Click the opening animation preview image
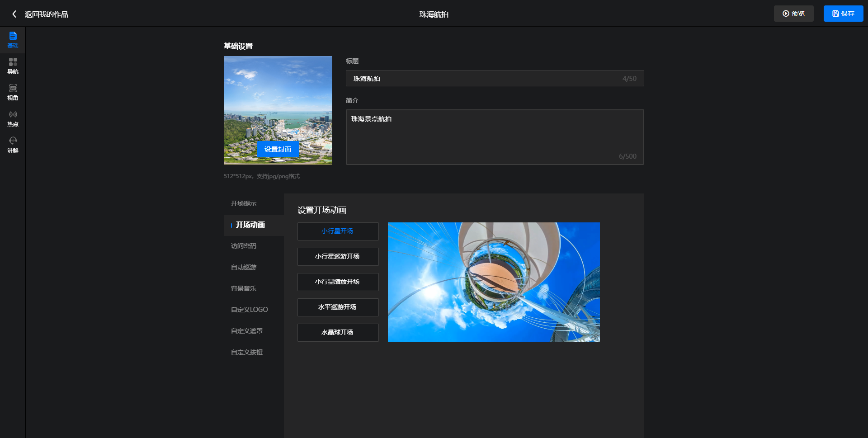Image resolution: width=868 pixels, height=438 pixels. [494, 282]
